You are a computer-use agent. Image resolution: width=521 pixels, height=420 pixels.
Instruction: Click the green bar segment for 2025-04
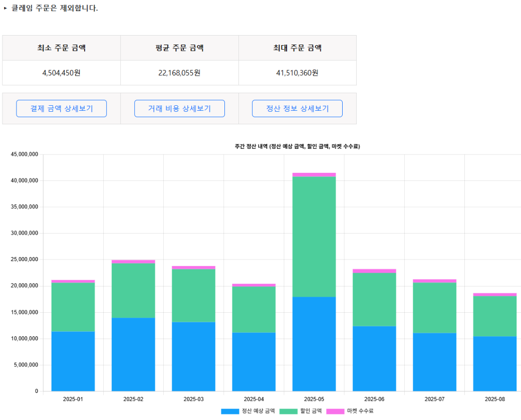coord(254,309)
